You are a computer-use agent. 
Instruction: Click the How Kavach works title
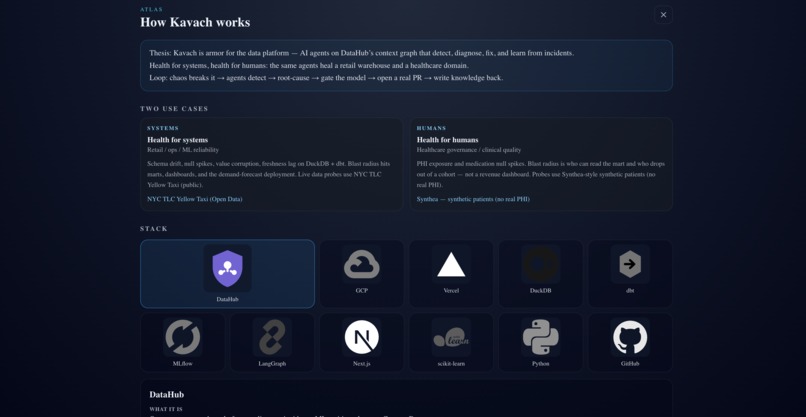coord(195,23)
